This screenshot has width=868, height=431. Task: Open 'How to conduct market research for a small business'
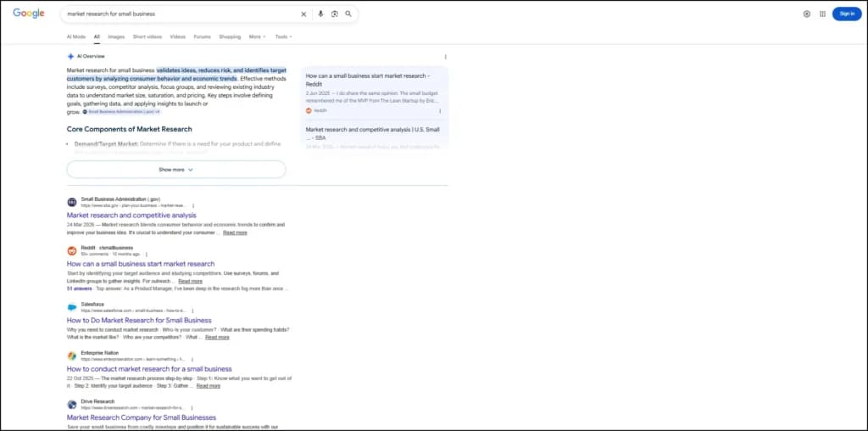(149, 369)
